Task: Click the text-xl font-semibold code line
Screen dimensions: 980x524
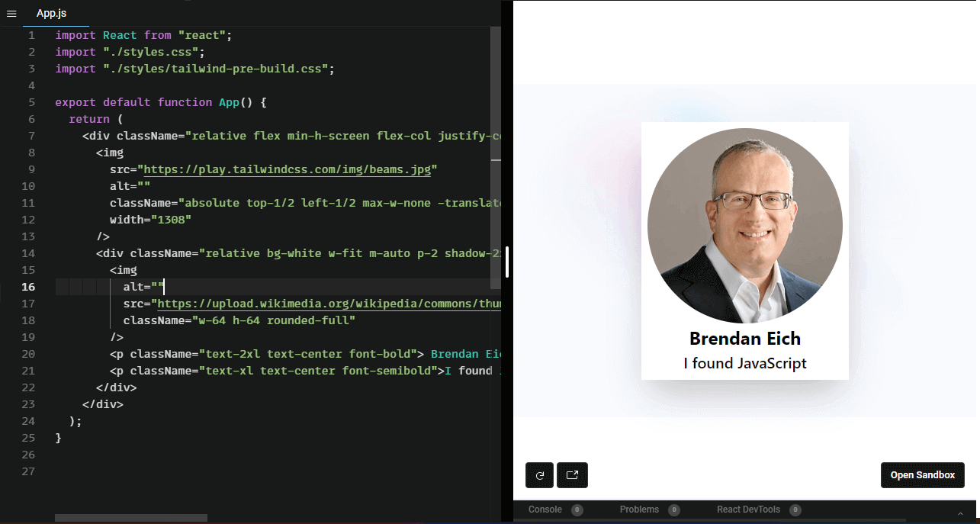Action: [x=305, y=371]
